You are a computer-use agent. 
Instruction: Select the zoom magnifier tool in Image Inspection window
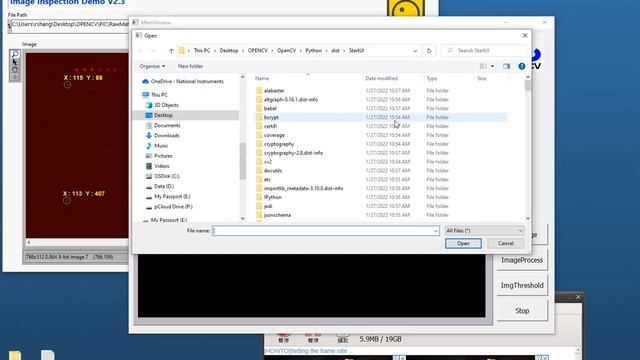coord(15,54)
